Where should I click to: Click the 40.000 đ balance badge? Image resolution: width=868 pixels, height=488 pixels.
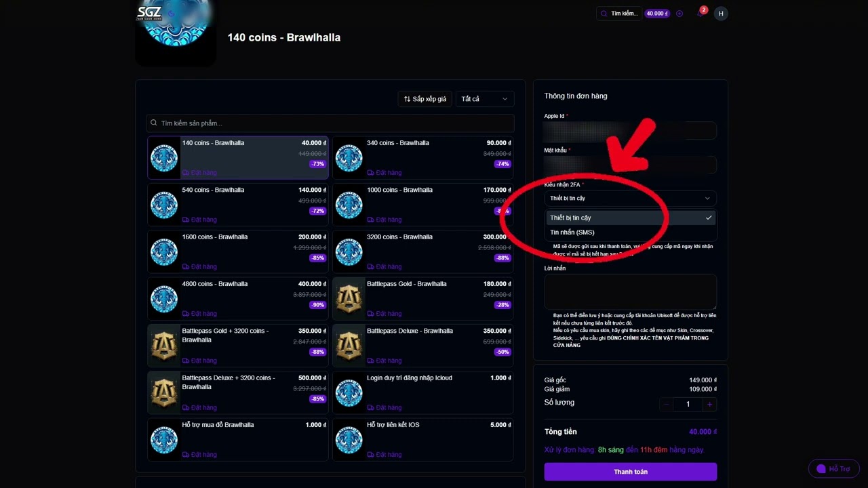pyautogui.click(x=657, y=14)
